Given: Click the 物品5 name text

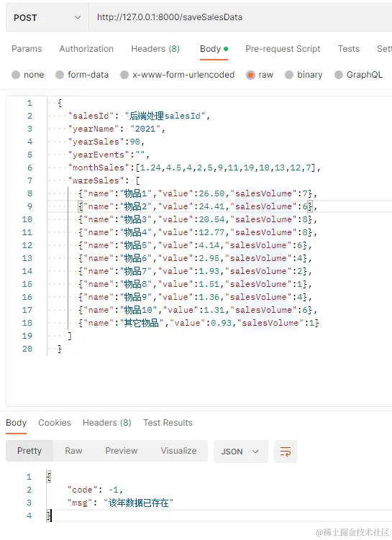Looking at the screenshot, I should [x=135, y=245].
